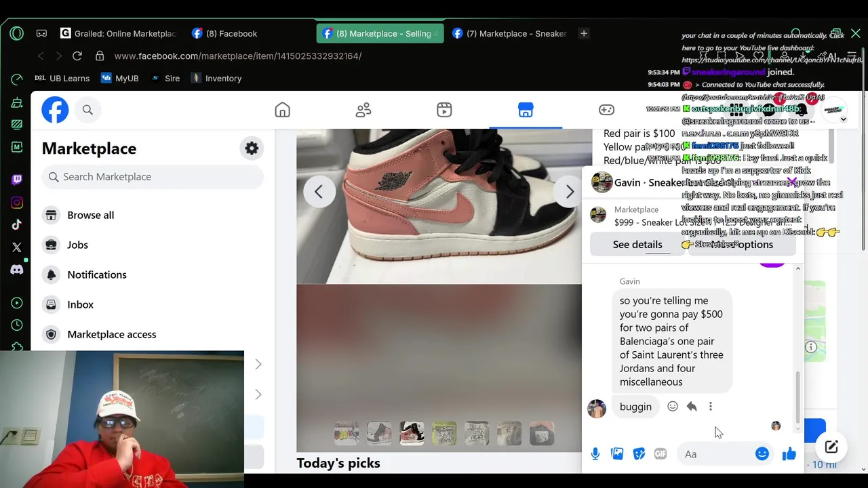Switch to (8) Marketplace - Selling tab
Screen dimensions: 868x488
pyautogui.click(x=380, y=33)
